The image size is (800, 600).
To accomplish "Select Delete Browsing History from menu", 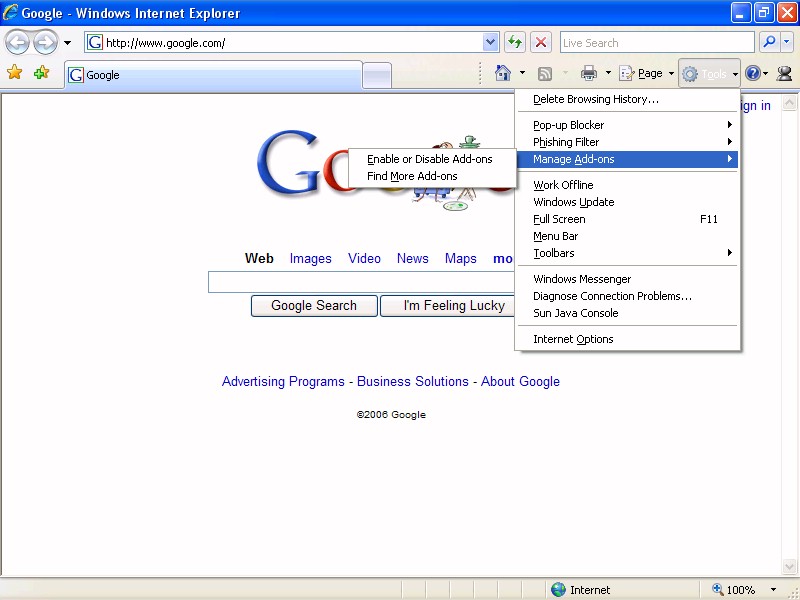I will click(x=628, y=99).
